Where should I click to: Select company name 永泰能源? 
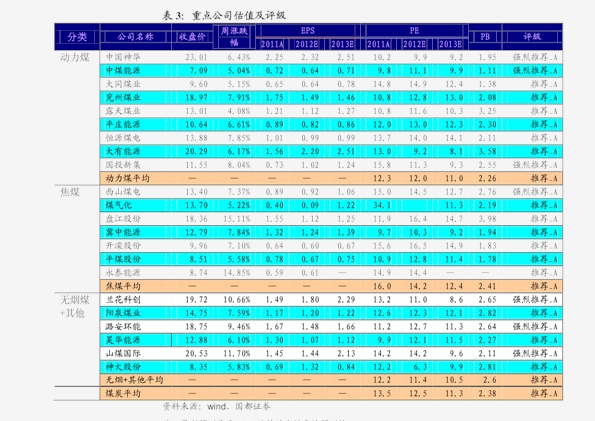(123, 273)
